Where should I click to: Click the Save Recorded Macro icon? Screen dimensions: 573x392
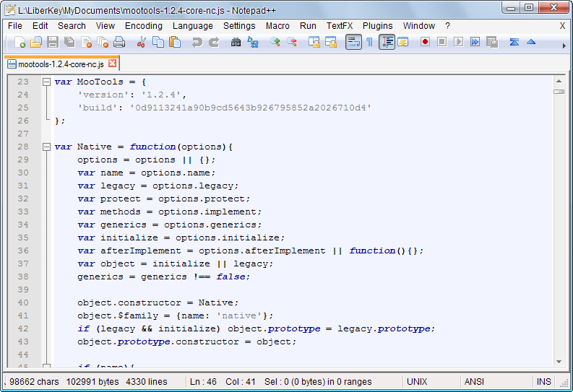click(x=492, y=43)
